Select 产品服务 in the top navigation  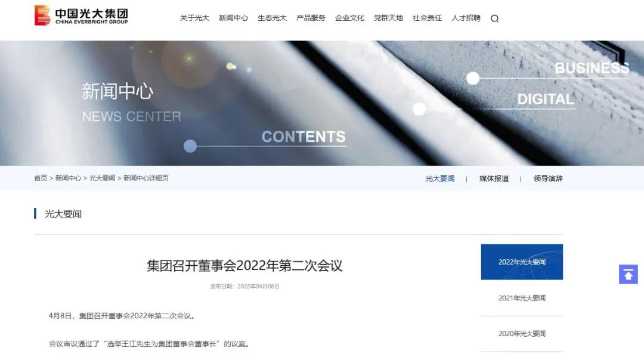pyautogui.click(x=311, y=18)
